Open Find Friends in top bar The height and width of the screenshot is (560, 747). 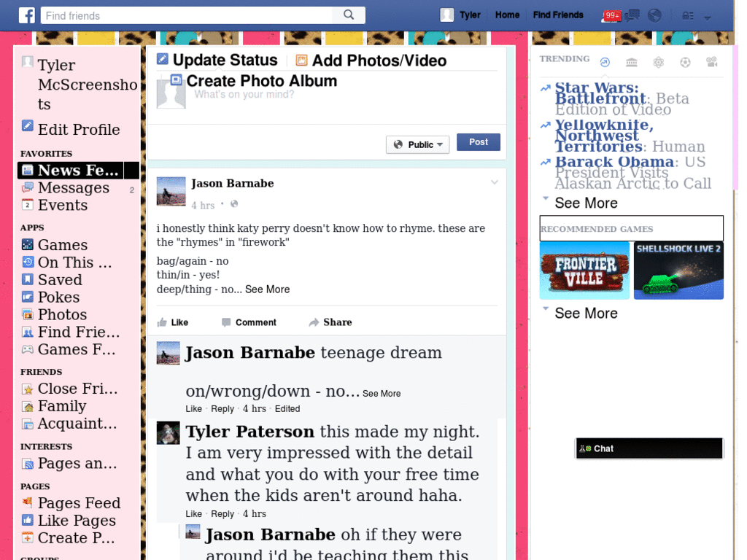[558, 15]
